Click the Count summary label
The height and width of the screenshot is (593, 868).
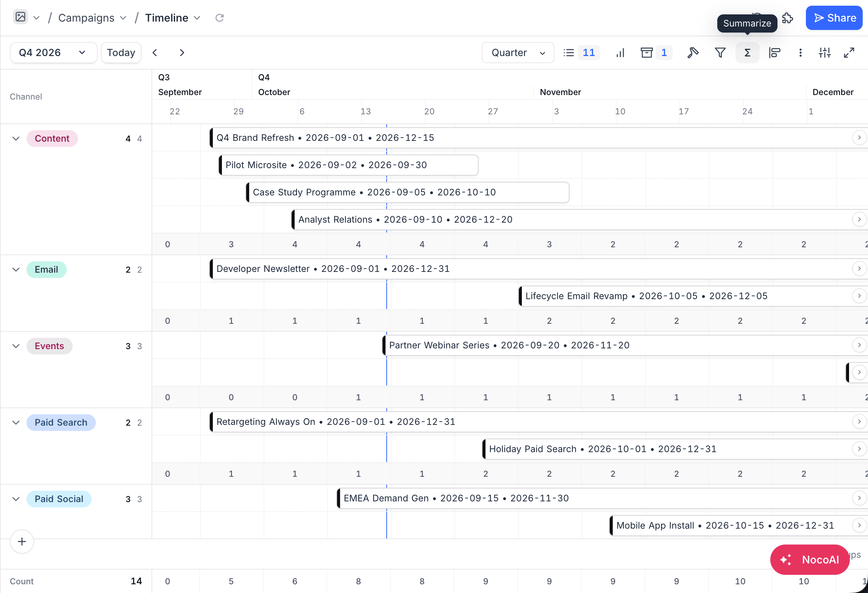tap(22, 581)
